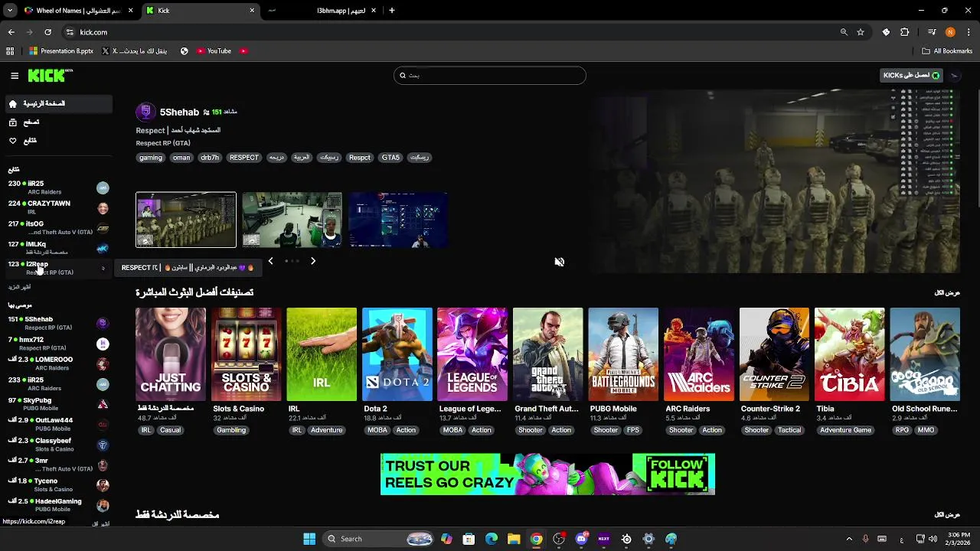Bookmark this page with the star
The height and width of the screenshot is (551, 980).
pos(861,32)
